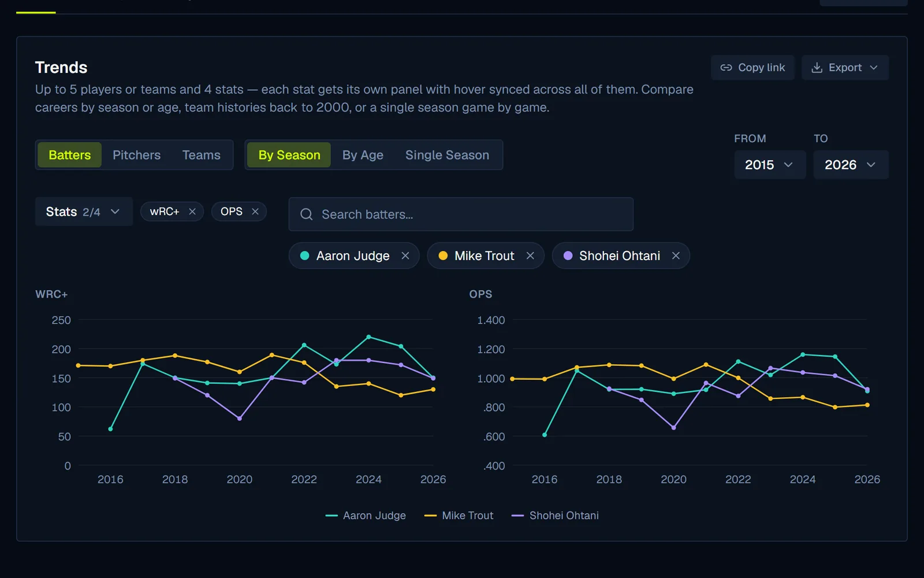The height and width of the screenshot is (578, 924).
Task: Switch to By Age view
Action: click(363, 155)
